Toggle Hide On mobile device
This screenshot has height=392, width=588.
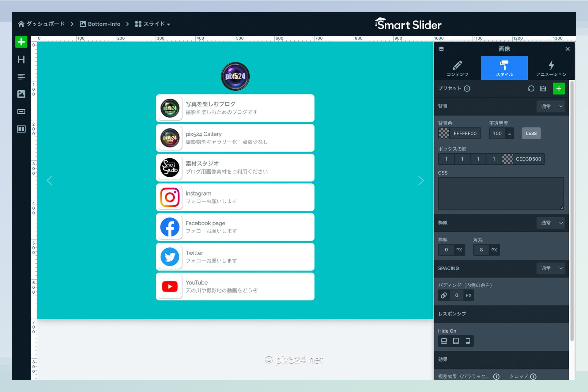pos(468,341)
